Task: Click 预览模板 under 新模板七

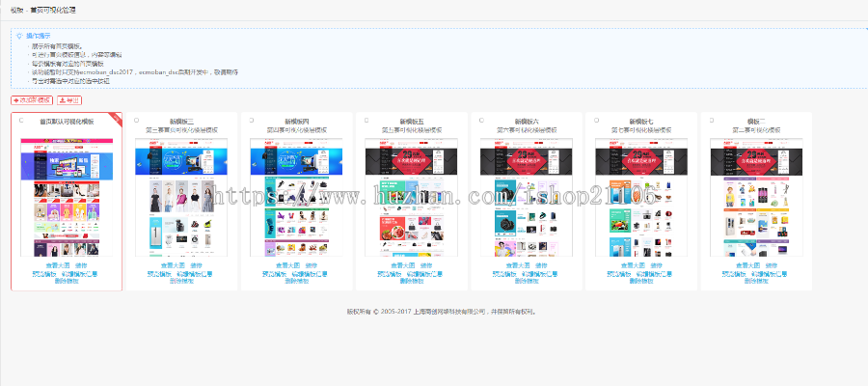Action: (x=618, y=274)
